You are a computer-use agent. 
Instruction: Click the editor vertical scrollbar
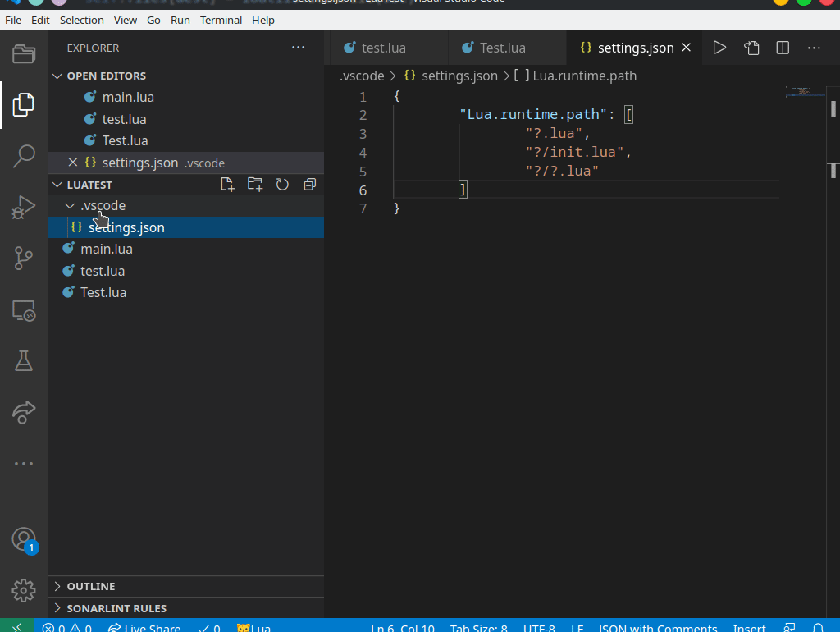(833, 351)
